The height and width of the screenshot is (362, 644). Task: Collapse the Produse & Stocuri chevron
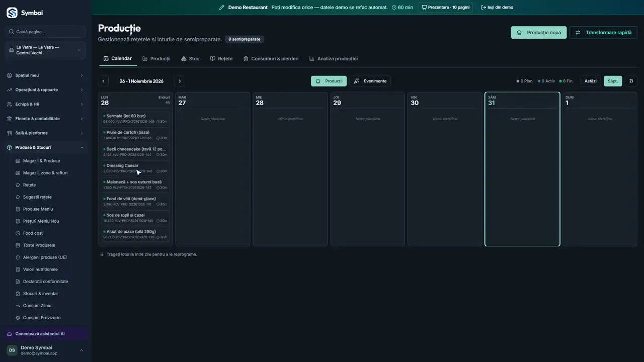coord(82,147)
